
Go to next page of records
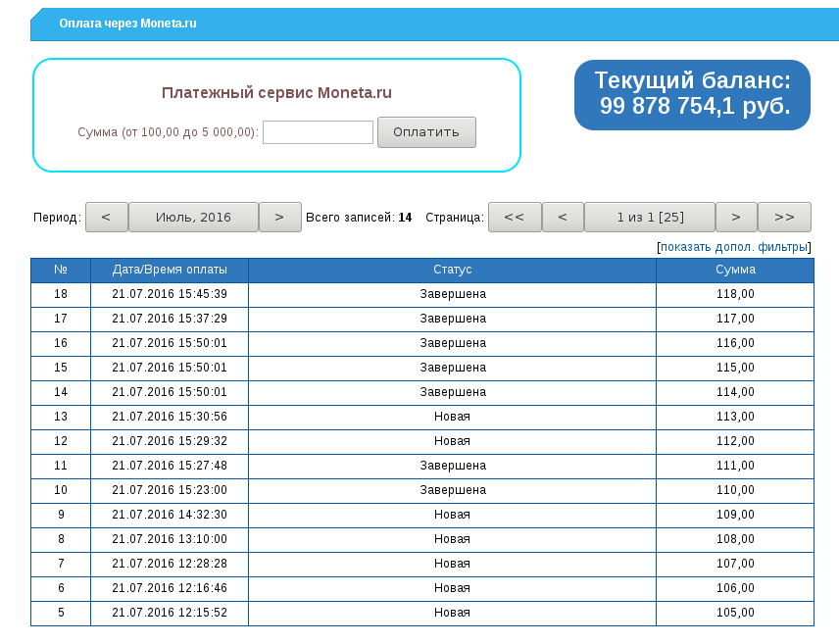click(x=736, y=218)
